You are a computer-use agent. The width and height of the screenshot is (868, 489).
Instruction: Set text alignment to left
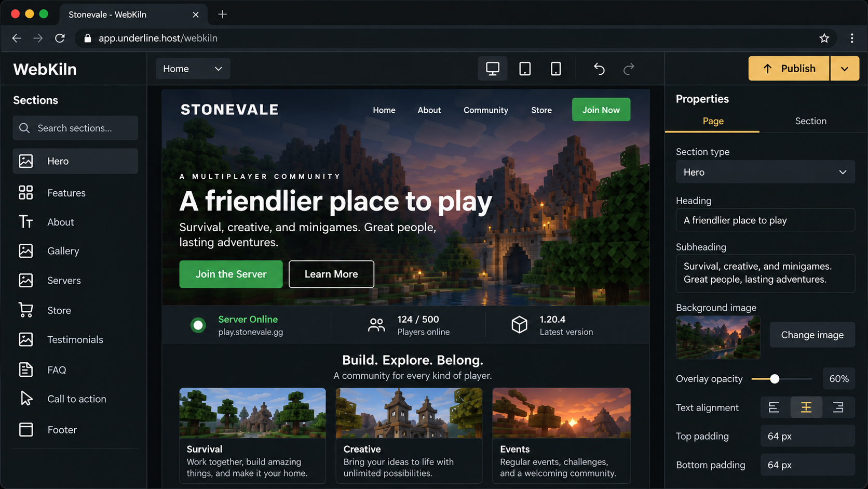[774, 407]
